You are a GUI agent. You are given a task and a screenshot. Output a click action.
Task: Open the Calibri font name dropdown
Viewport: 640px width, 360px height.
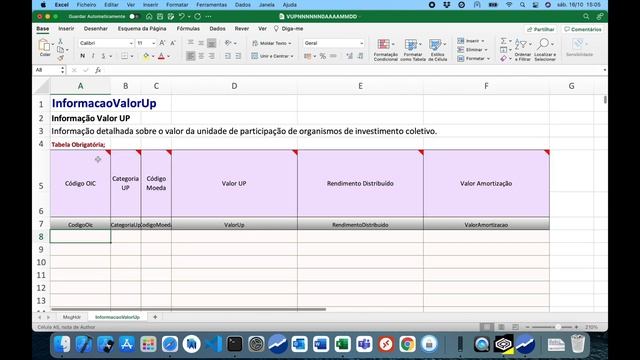point(131,43)
